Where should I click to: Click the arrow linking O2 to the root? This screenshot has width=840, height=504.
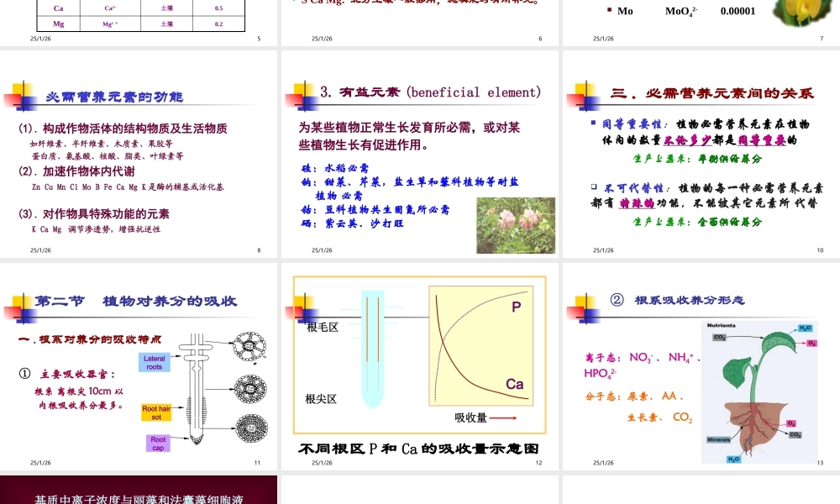pos(777,423)
